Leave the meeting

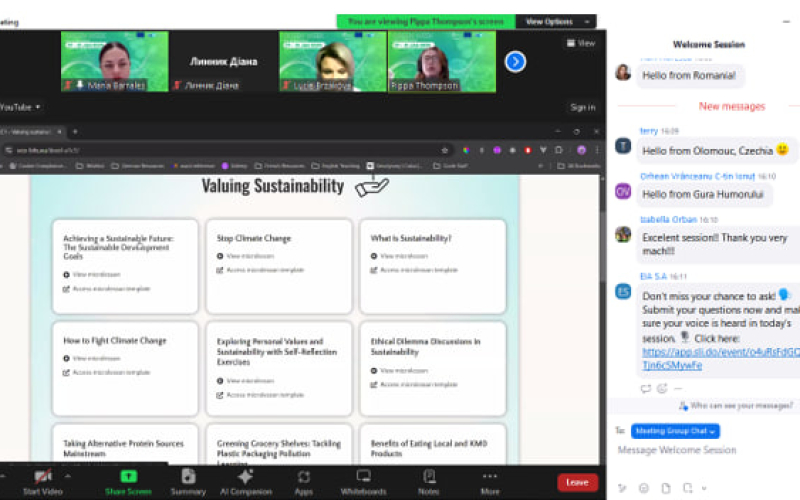577,482
